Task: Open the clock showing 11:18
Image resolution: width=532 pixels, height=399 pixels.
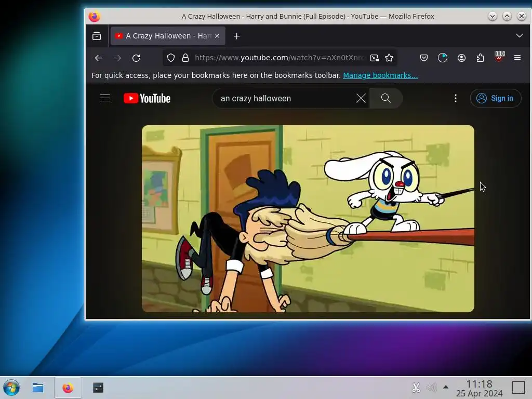Action: pyautogui.click(x=479, y=389)
